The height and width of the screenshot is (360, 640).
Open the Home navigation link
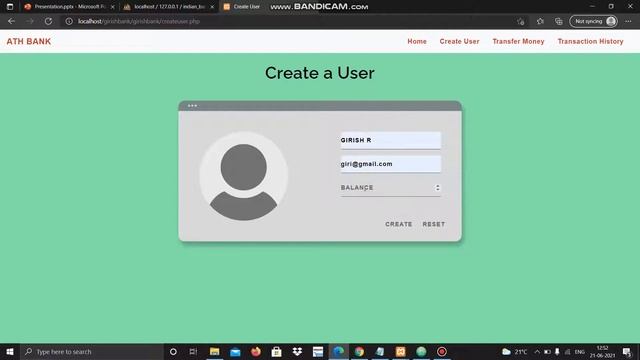(x=417, y=41)
